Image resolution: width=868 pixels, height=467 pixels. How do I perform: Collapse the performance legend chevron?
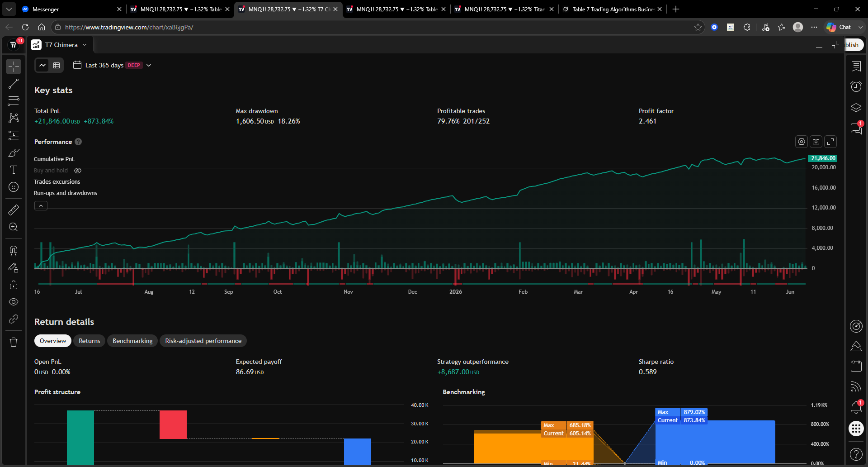click(41, 206)
